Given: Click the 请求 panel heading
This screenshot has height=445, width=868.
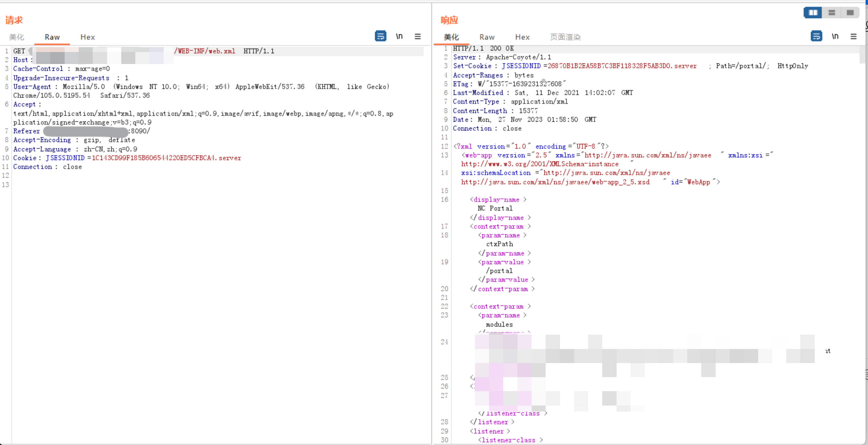Looking at the screenshot, I should click(14, 20).
